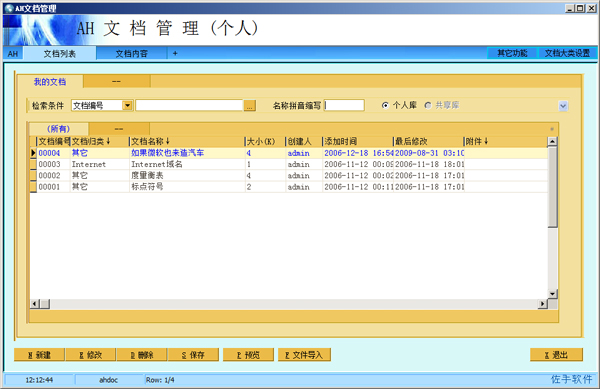Switch to 文档列表 tab
Viewport: 600px width, 389px height.
tap(59, 54)
